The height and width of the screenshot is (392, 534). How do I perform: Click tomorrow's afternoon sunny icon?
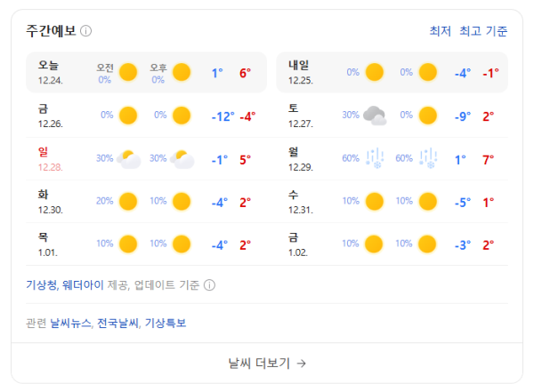tap(428, 72)
